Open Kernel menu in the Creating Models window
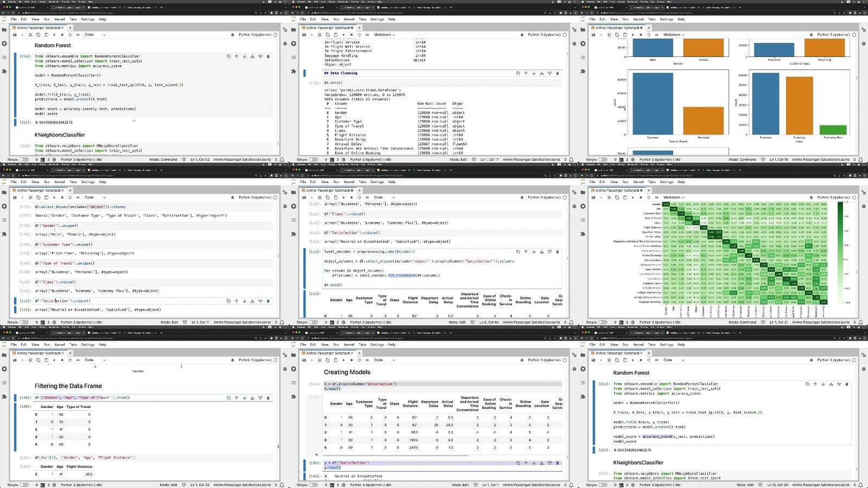 tap(349, 345)
